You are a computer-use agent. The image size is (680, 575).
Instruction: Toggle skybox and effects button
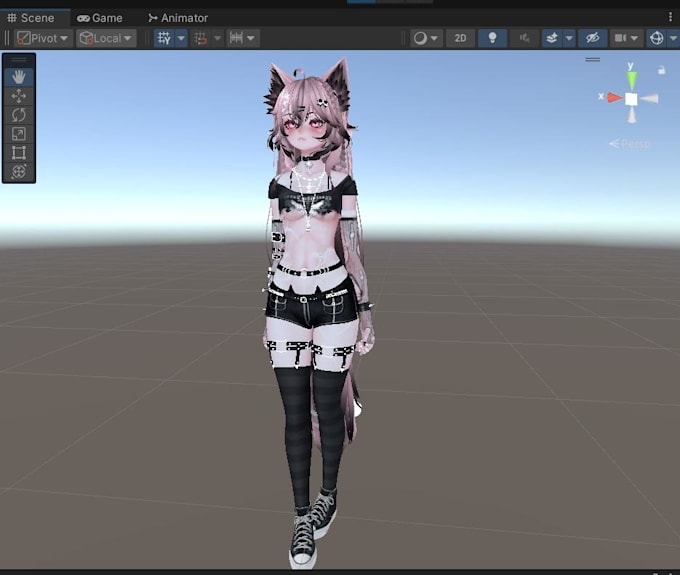click(x=552, y=38)
